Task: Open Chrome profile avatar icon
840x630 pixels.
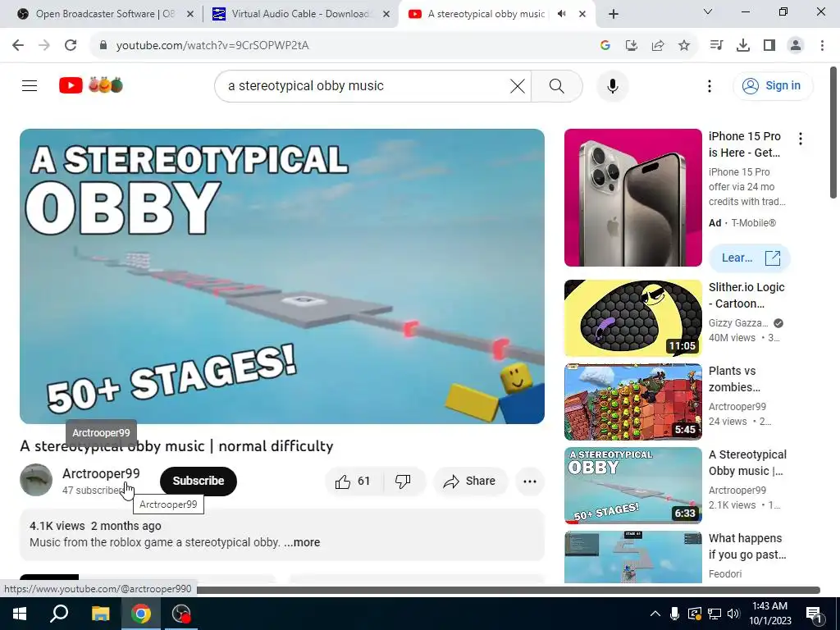Action: (796, 46)
